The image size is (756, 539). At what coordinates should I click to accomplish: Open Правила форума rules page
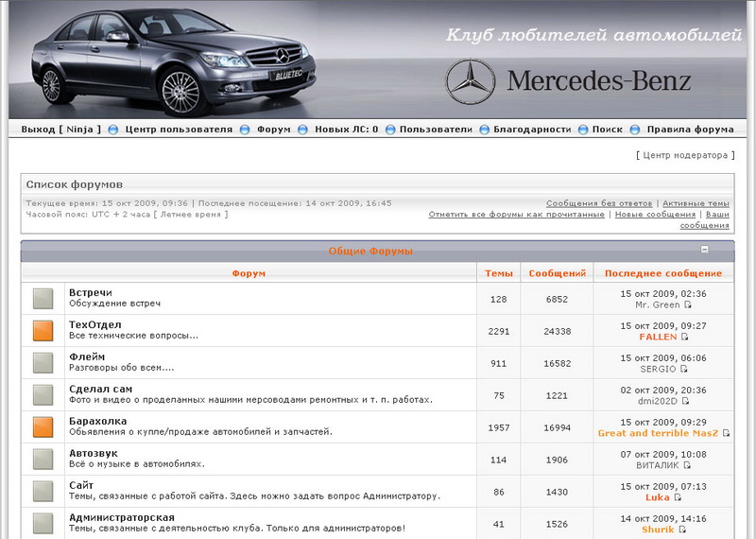pos(691,130)
